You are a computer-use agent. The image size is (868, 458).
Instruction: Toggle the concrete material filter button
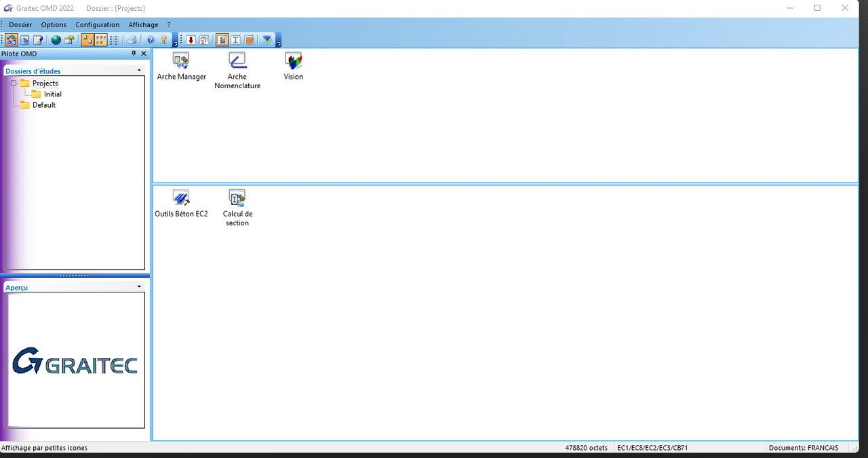[x=222, y=40]
